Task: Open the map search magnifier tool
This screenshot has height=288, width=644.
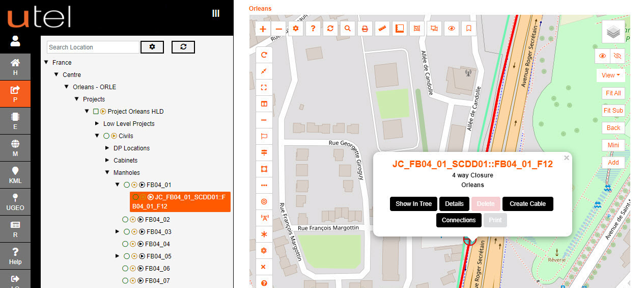Action: tap(348, 29)
